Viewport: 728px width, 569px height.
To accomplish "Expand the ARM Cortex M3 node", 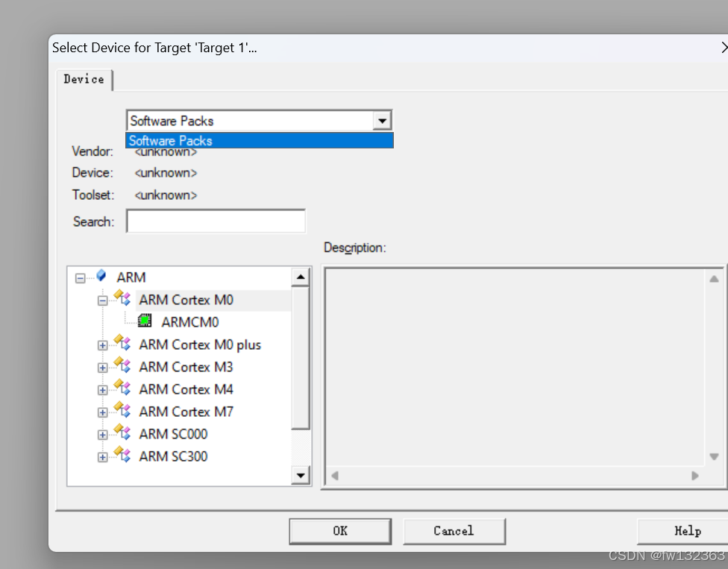I will 103,368.
